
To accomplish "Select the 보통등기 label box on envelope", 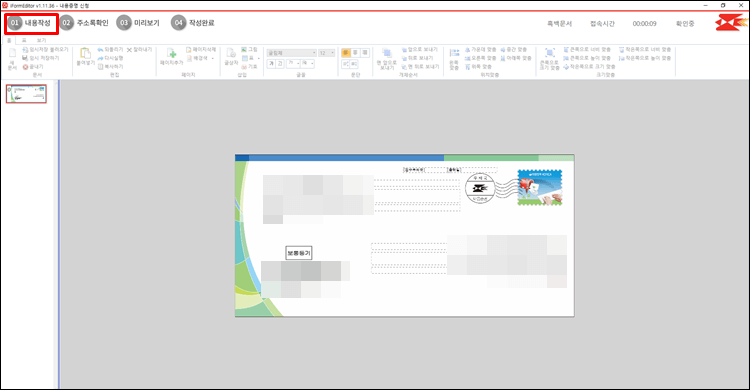I will coord(299,253).
